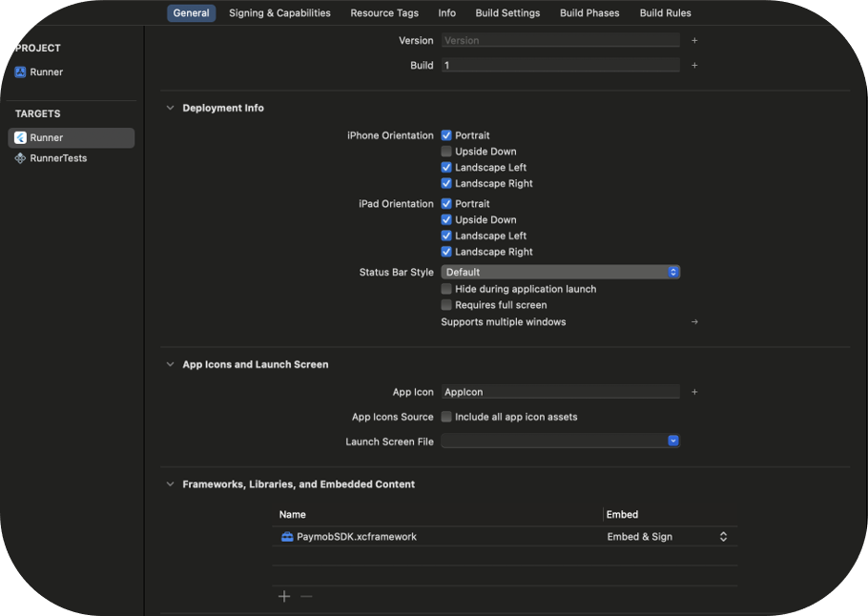Click the Runner project icon in sidebar
Image resolution: width=868 pixels, height=616 pixels.
(x=21, y=72)
